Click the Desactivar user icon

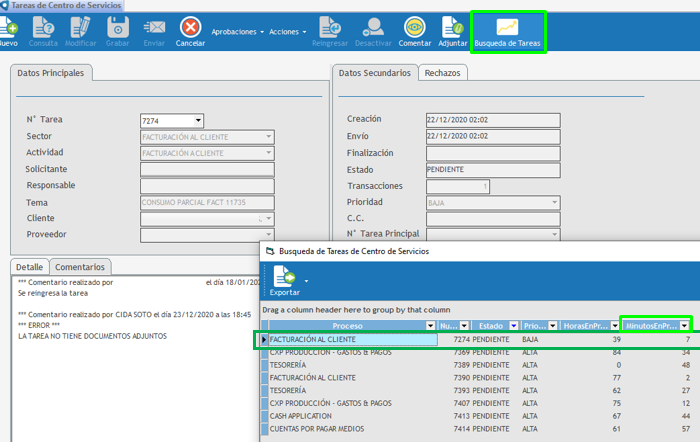pos(373,27)
